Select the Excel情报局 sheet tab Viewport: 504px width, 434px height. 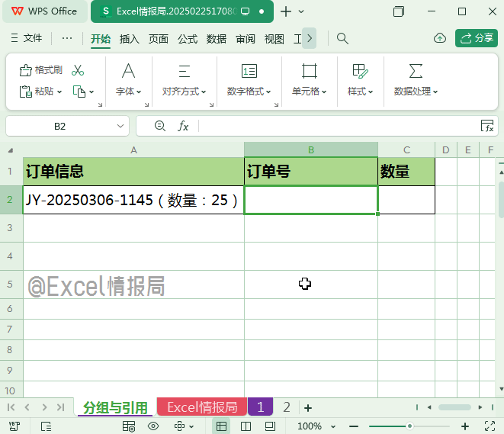[x=202, y=407]
